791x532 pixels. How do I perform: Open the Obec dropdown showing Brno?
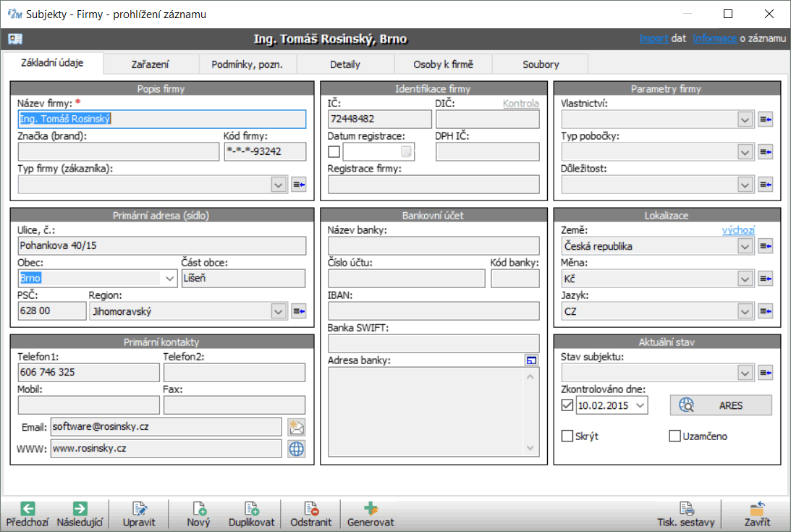[x=169, y=278]
